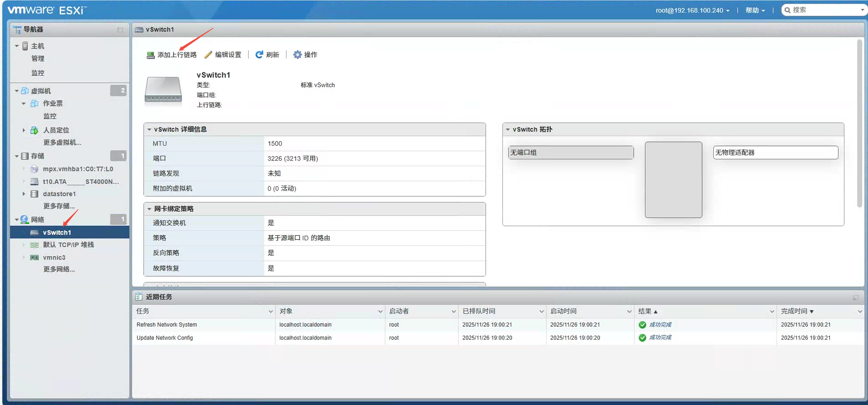
Task: Click the large vSwitch1 device image
Action: point(163,90)
